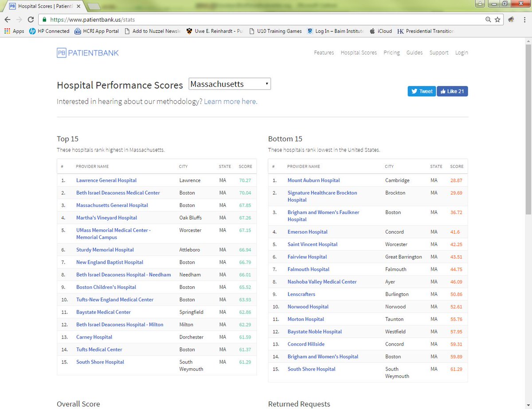This screenshot has width=532, height=409.
Task: Click the 70.27 score for Lawrence General
Action: tap(245, 180)
